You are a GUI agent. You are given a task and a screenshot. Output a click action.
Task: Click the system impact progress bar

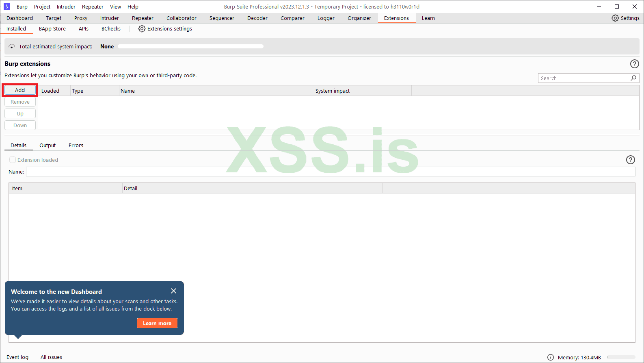(190, 46)
